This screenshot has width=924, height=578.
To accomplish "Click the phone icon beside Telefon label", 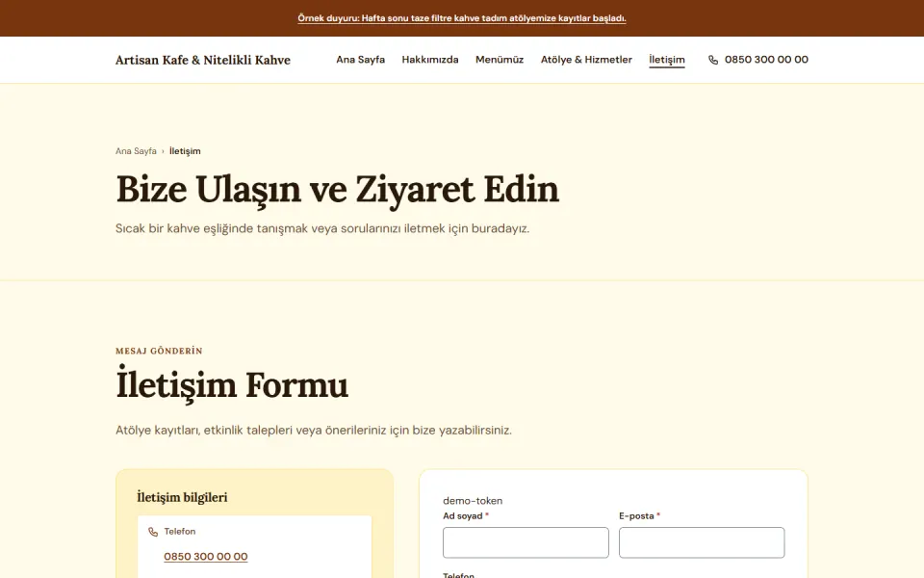I will point(153,532).
